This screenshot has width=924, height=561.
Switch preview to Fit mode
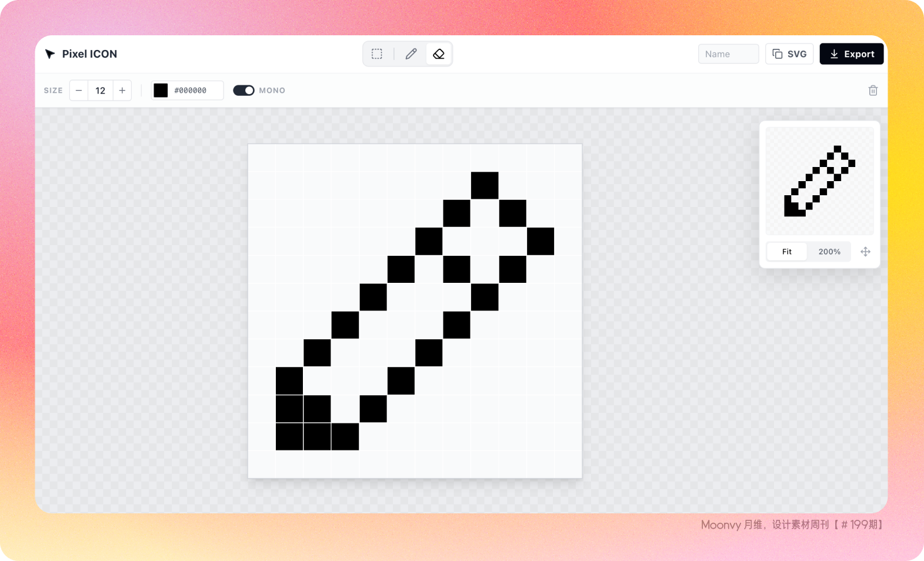click(787, 252)
